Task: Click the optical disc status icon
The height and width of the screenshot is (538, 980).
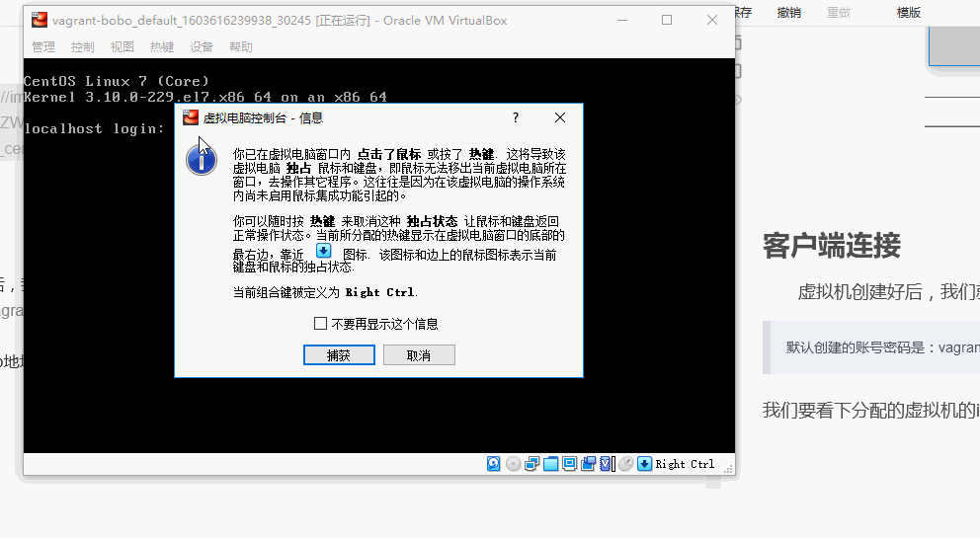Action: pyautogui.click(x=513, y=464)
